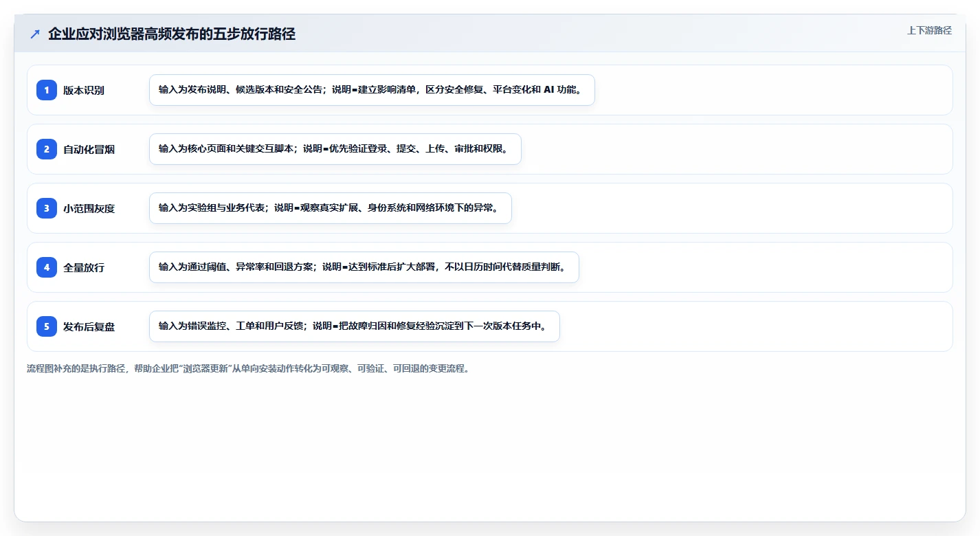Click the 上下游路径 label in header
Image resolution: width=980 pixels, height=536 pixels.
tap(929, 30)
